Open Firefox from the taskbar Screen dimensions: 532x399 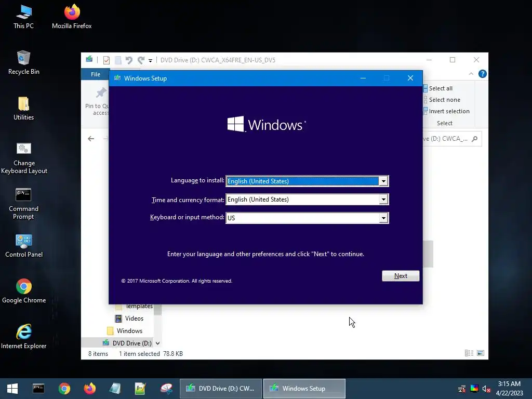90,389
